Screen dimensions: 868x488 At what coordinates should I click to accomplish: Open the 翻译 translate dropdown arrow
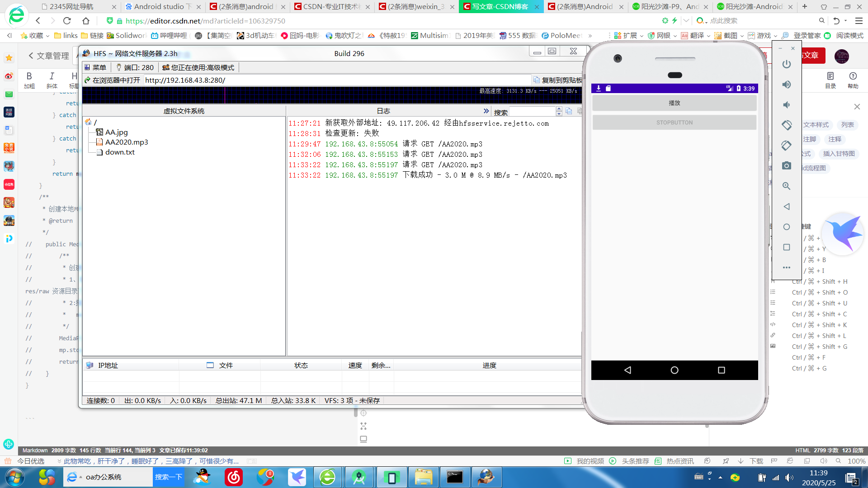tap(708, 36)
